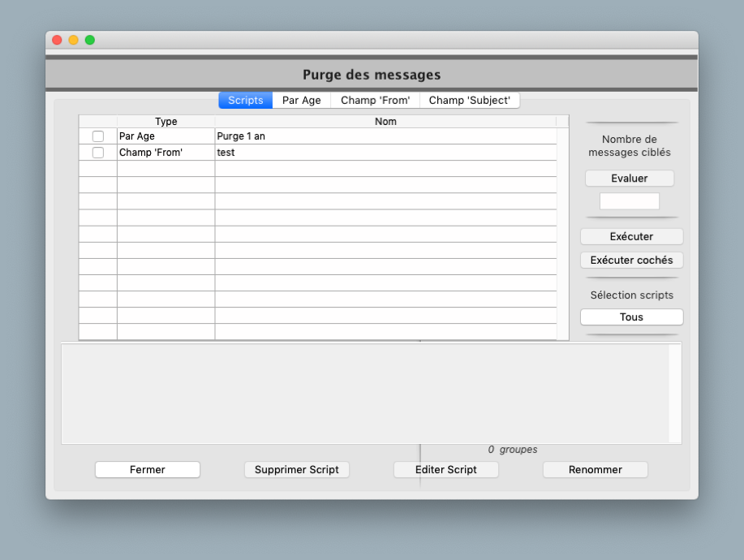
Task: Check the box for the 'Purge 1 an' script
Action: tap(98, 136)
